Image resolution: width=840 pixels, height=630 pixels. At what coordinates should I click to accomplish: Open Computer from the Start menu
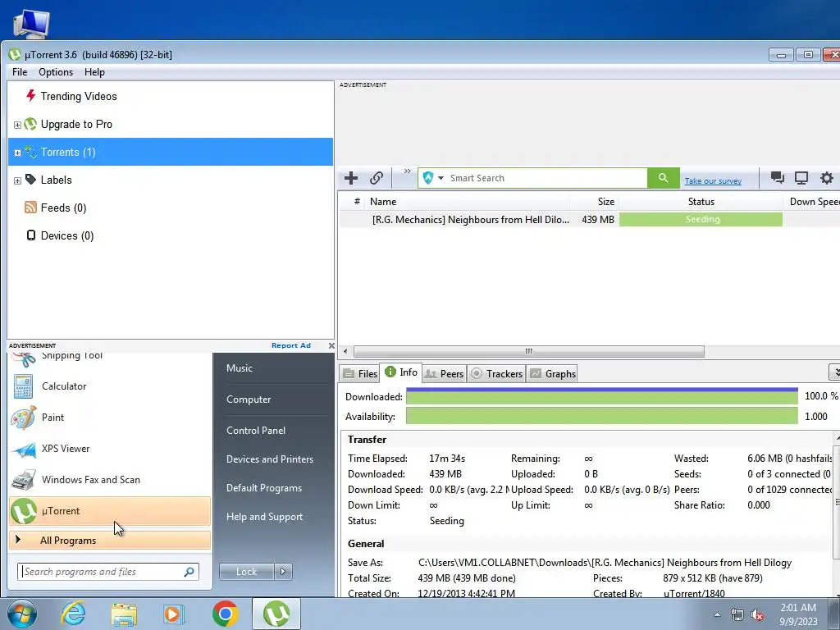[249, 399]
